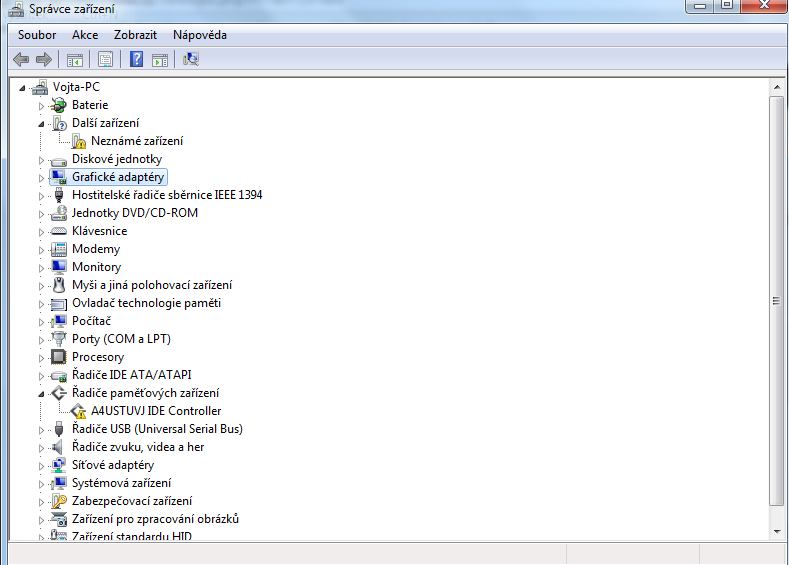Click the scrollbar up arrow
Screen dimensions: 789x565
(777, 88)
